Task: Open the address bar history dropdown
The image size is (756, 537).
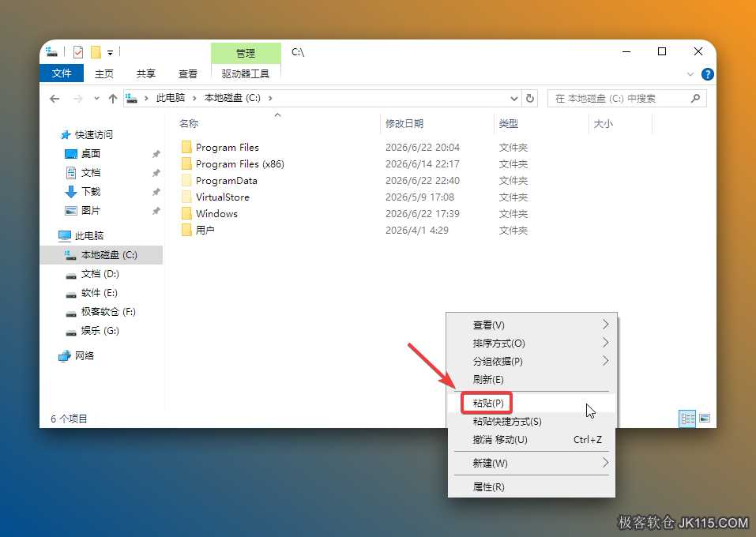Action: 514,99
